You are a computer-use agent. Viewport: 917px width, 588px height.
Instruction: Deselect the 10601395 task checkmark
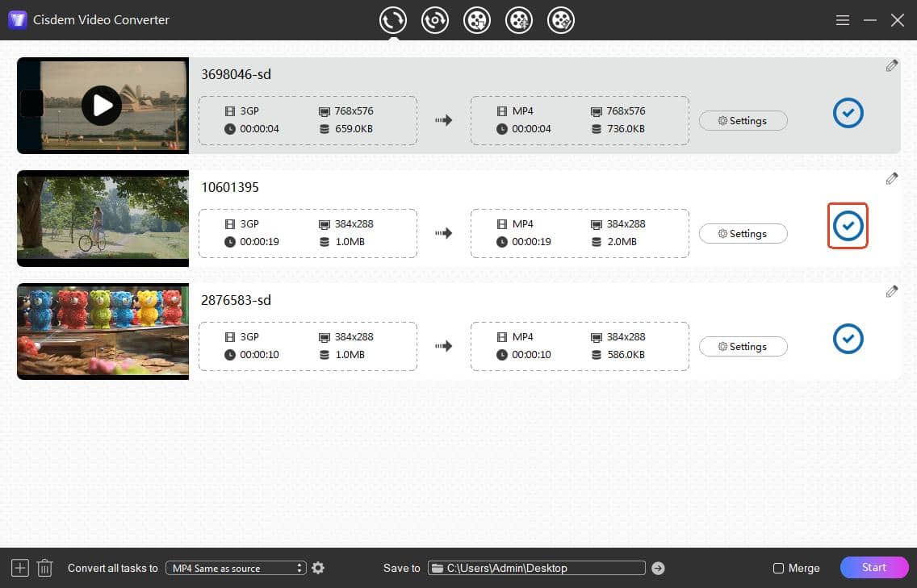pos(848,226)
